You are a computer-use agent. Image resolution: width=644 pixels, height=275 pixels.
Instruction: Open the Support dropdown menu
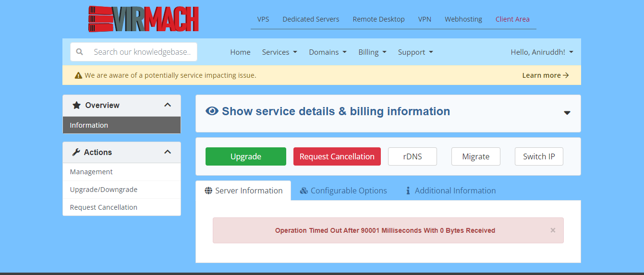415,52
